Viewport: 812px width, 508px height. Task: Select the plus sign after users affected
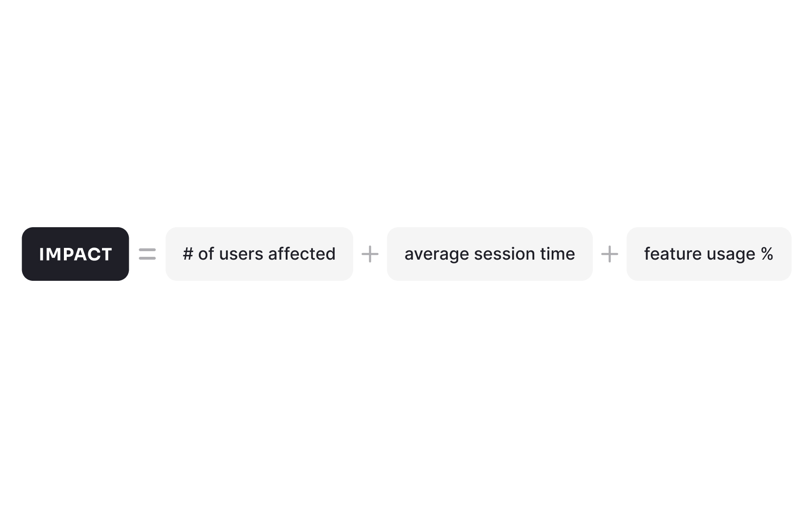(370, 254)
